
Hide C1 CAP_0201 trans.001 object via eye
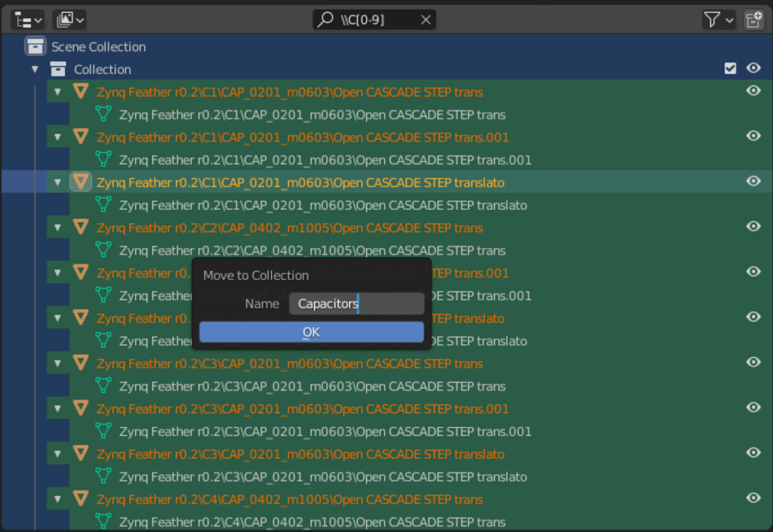753,136
